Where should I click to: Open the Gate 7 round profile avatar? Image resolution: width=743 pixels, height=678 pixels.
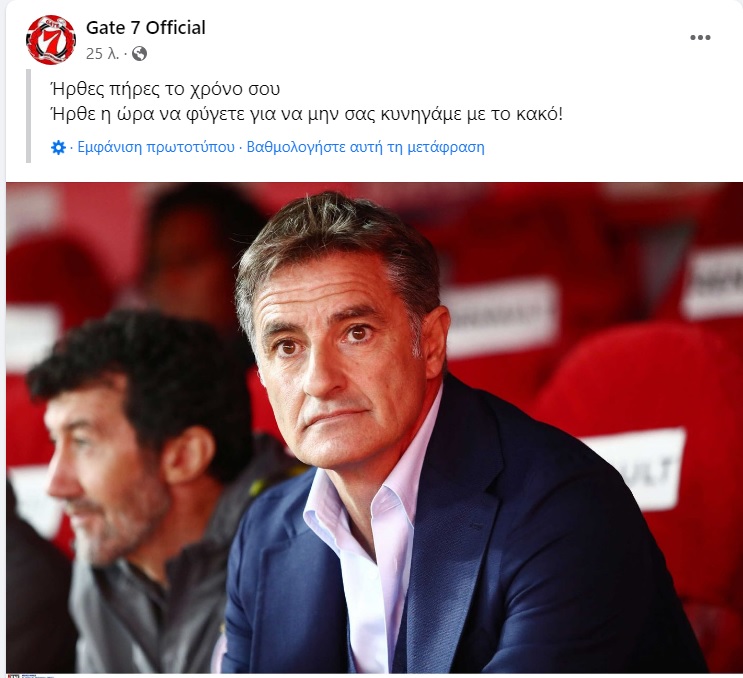click(x=51, y=40)
